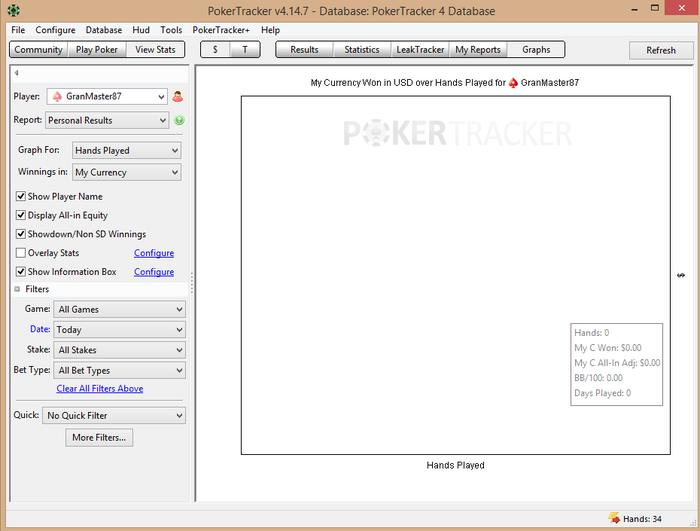Select the Graphs tab
700x531 pixels.
[x=536, y=50]
